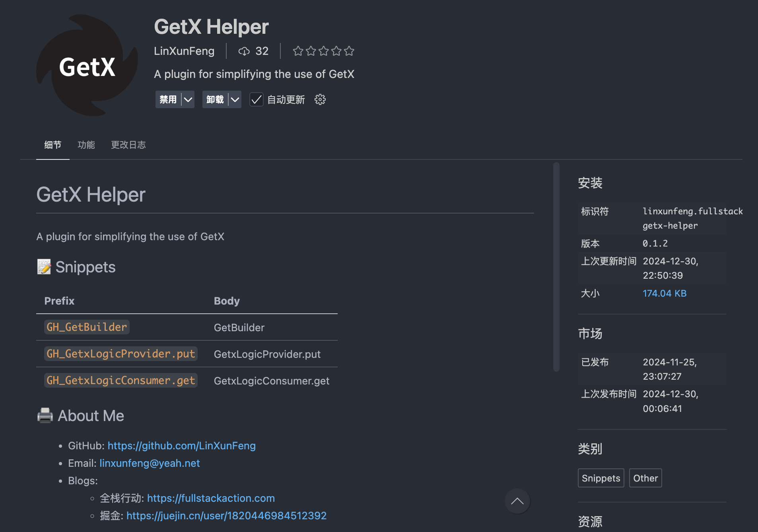Click the GH_GetBuilder prefix code
This screenshot has height=532, width=758.
(87, 327)
